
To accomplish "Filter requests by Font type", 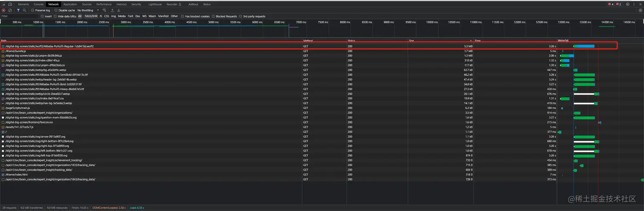I will [x=130, y=16].
